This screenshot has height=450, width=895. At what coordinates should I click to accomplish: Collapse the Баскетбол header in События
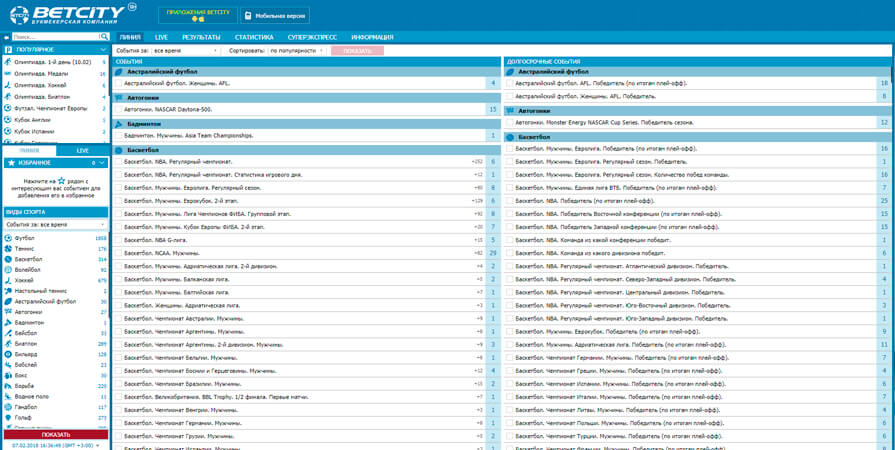[x=305, y=150]
